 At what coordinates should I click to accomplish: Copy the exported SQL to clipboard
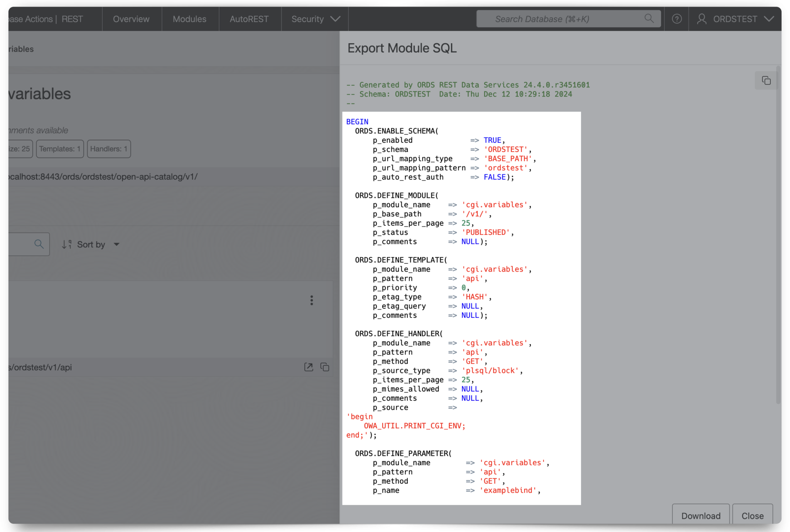click(x=766, y=80)
